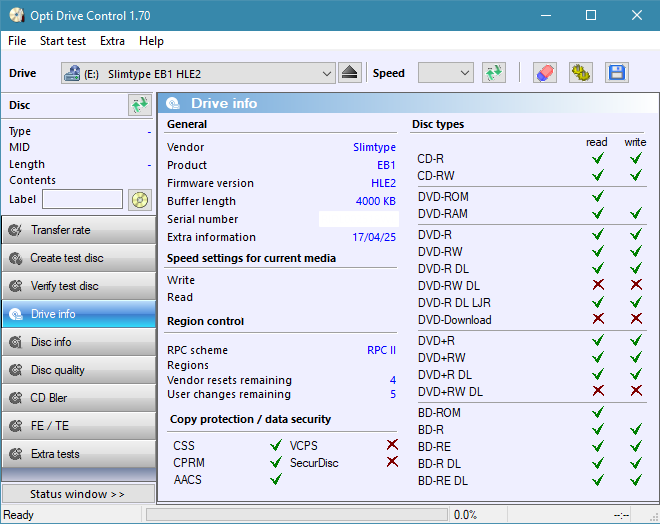Select the Create test disc tab
The width and height of the screenshot is (660, 524).
[x=79, y=258]
